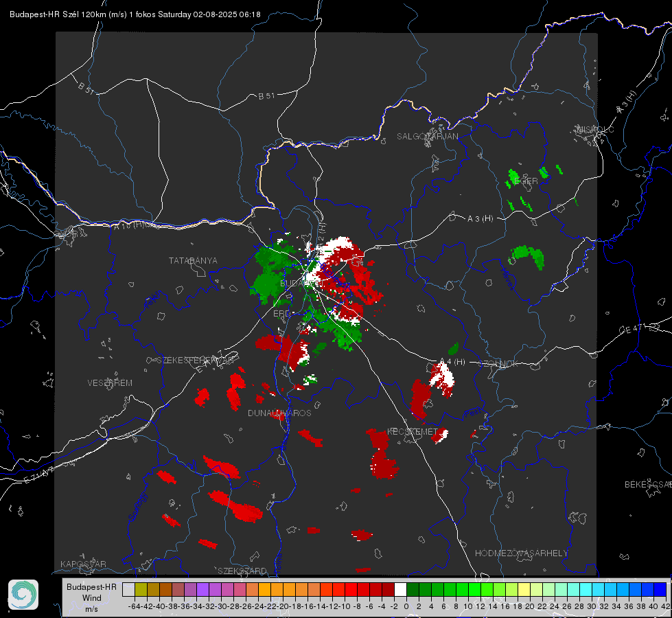Viewport: 672px width, 618px height.
Task: Click the spiral swirl logo icon
Action: point(23,595)
